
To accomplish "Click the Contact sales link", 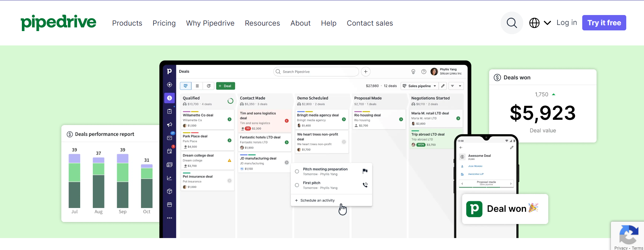I will pyautogui.click(x=370, y=23).
